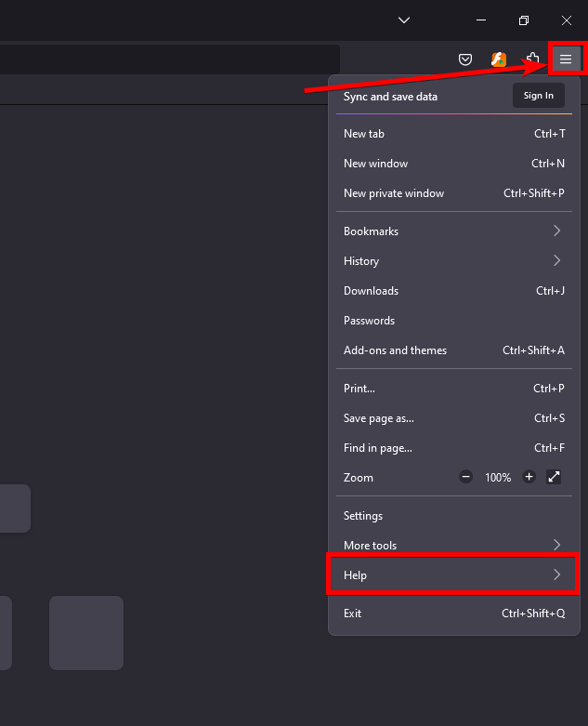The image size is (588, 726).
Task: Zoom out with the minus button
Action: tap(466, 477)
